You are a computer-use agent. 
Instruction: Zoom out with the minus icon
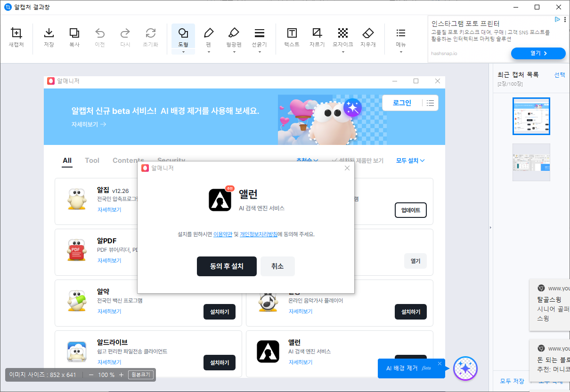pyautogui.click(x=91, y=375)
